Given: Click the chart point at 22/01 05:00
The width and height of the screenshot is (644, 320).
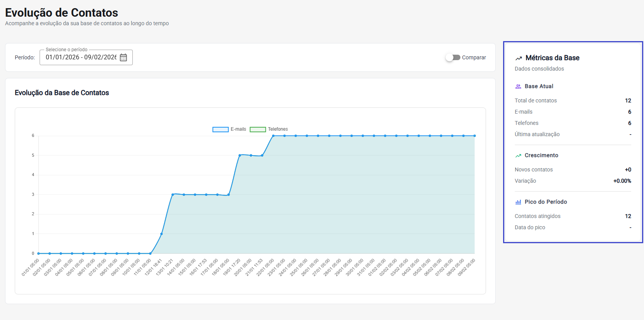Looking at the screenshot, I should tap(273, 136).
